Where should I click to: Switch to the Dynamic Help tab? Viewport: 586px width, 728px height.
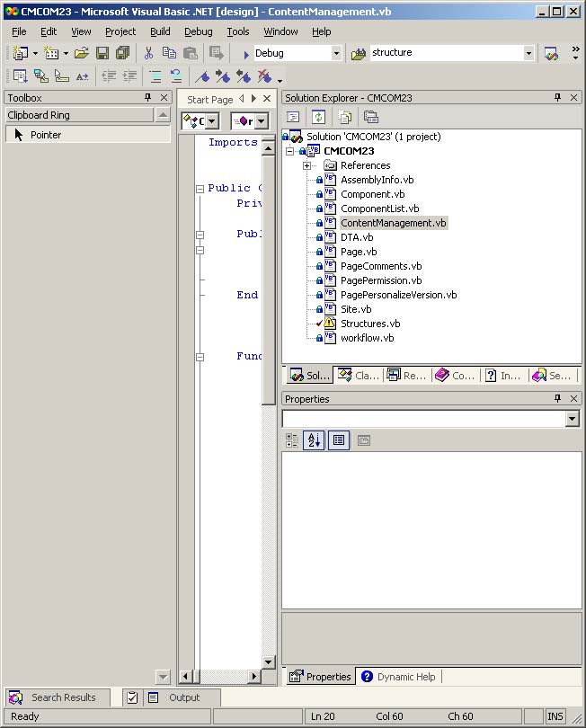pos(399,677)
